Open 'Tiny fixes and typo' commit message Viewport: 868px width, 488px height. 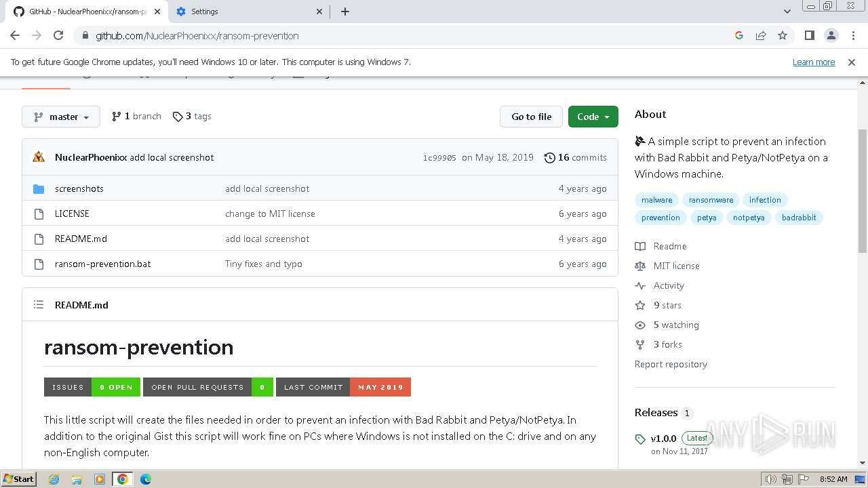pos(264,264)
